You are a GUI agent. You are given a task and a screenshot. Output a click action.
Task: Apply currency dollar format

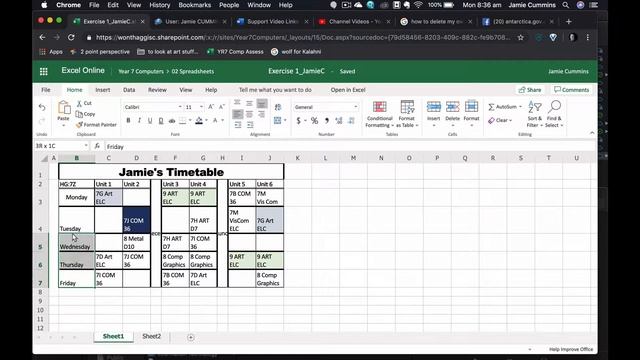click(x=299, y=120)
